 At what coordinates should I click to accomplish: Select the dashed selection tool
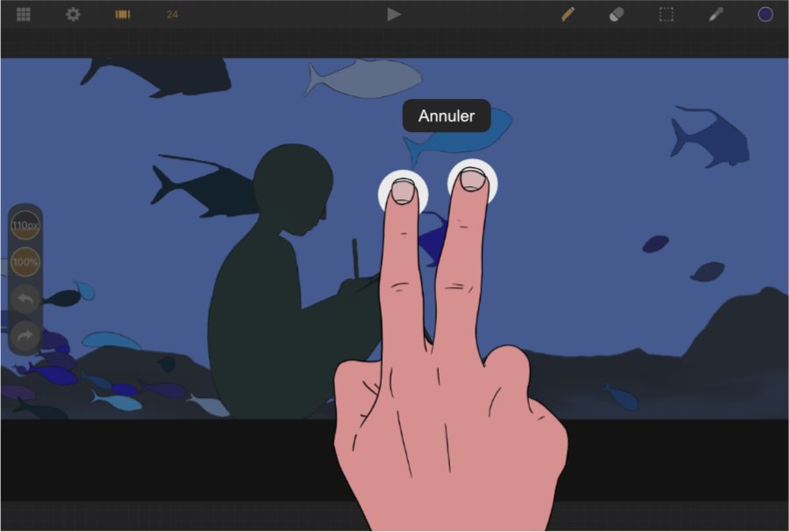tap(666, 15)
